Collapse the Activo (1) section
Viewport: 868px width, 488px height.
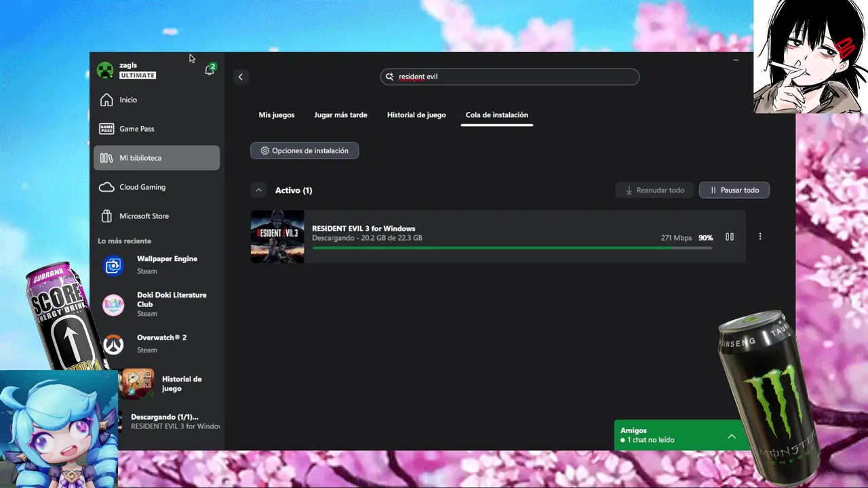click(x=258, y=190)
